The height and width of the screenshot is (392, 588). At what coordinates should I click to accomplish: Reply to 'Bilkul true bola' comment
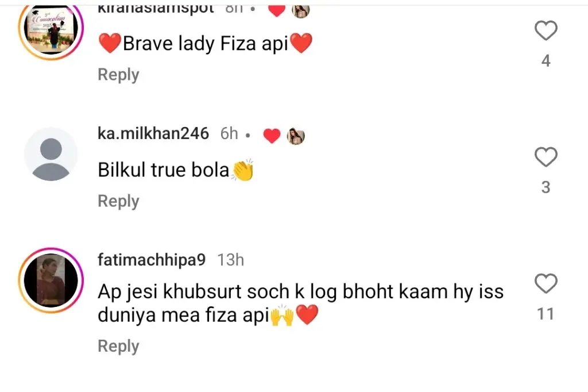click(x=118, y=201)
